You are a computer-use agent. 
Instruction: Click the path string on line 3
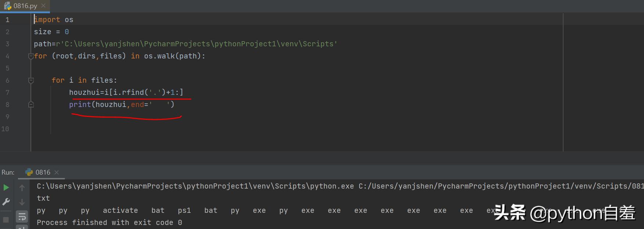tap(198, 44)
